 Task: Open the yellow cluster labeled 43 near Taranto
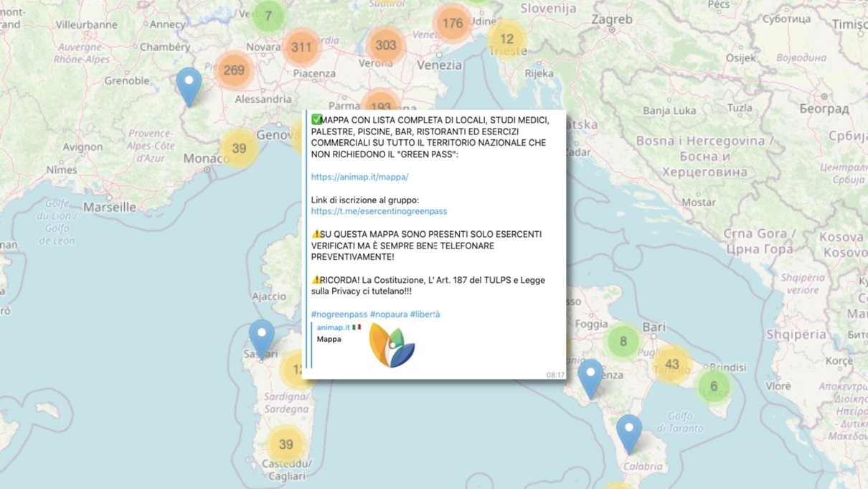672,364
